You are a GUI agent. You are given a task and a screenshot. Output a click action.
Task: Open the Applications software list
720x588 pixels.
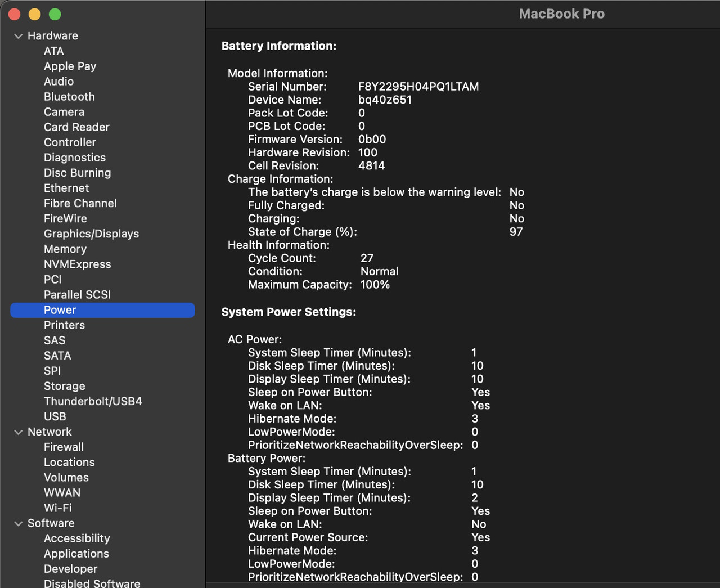76,554
